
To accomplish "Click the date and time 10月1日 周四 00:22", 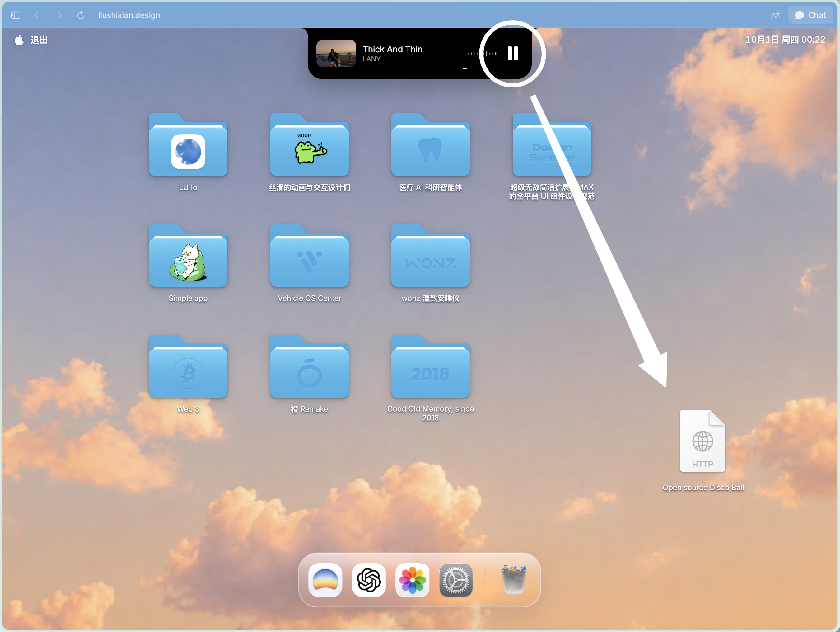I will pos(785,40).
